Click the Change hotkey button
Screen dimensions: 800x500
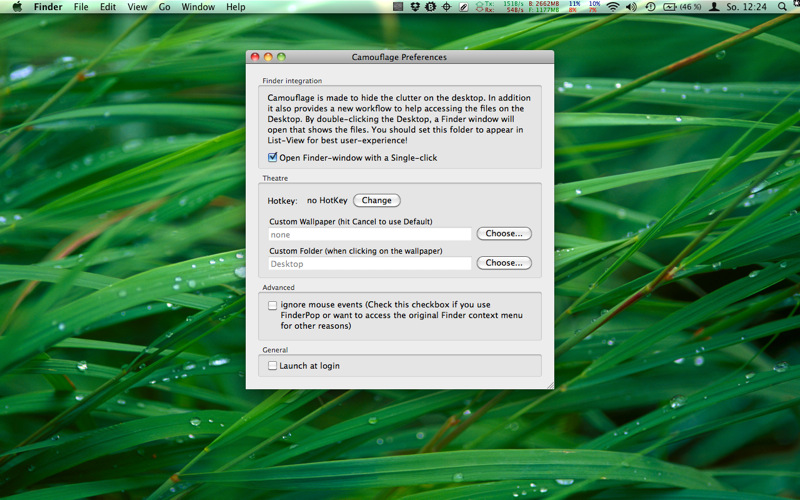[x=377, y=201]
